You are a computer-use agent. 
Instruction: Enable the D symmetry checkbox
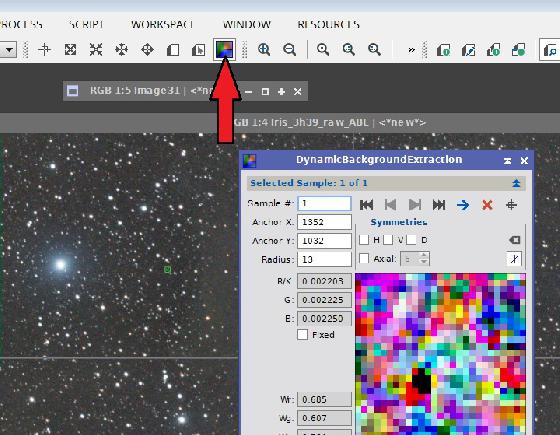coord(411,240)
